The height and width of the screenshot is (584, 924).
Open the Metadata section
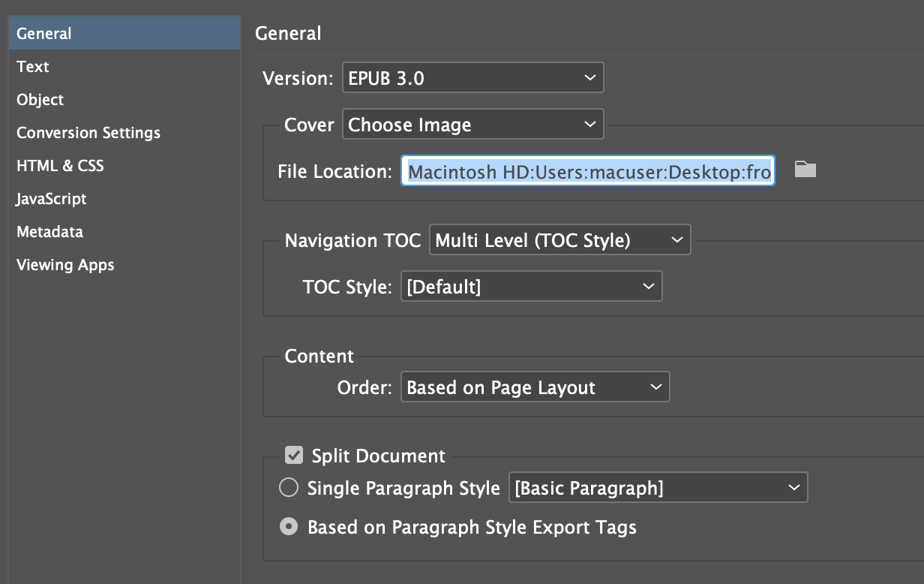[124, 232]
